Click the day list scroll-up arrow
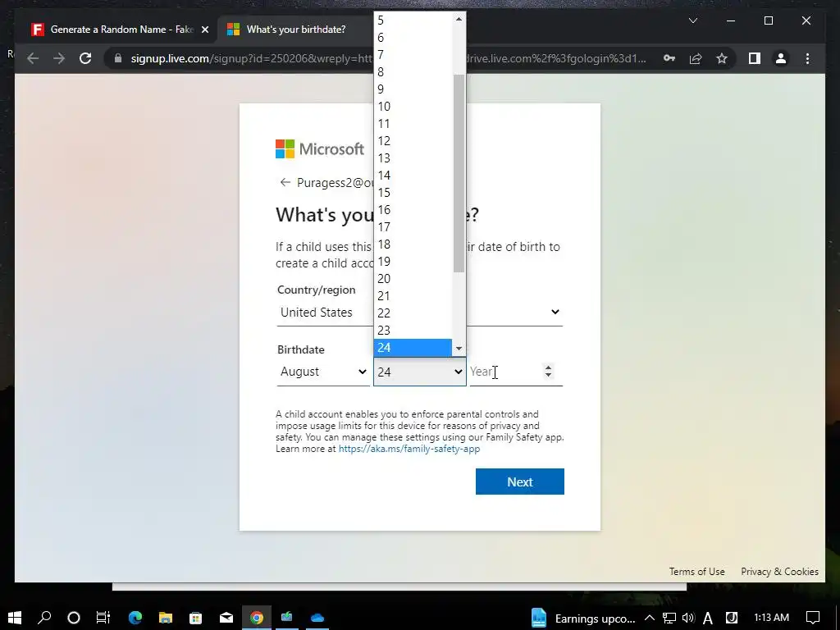Image resolution: width=840 pixels, height=630 pixels. point(459,20)
